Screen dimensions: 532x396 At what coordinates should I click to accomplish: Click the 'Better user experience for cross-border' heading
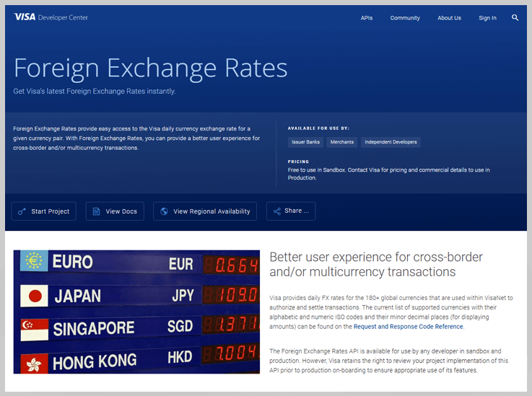pos(376,265)
